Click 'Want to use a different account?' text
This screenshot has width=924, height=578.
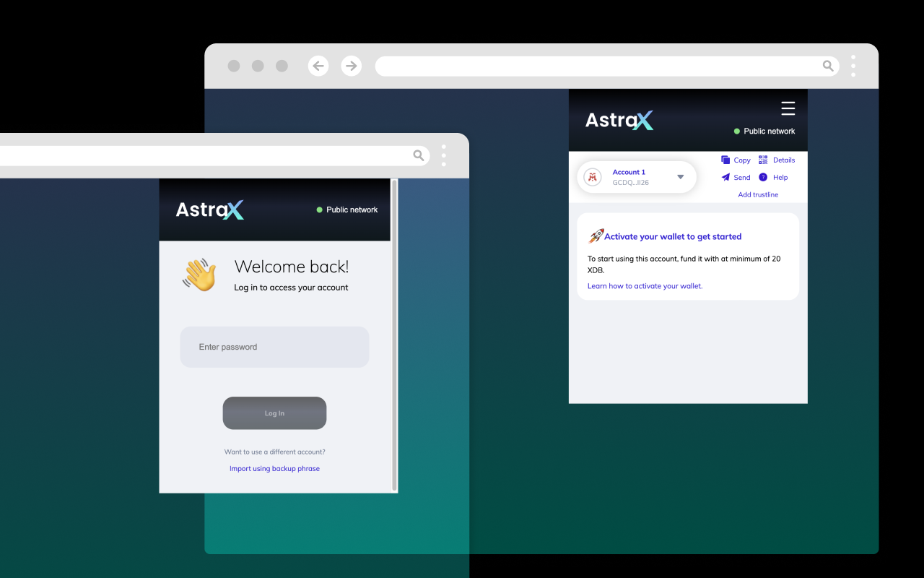(274, 452)
